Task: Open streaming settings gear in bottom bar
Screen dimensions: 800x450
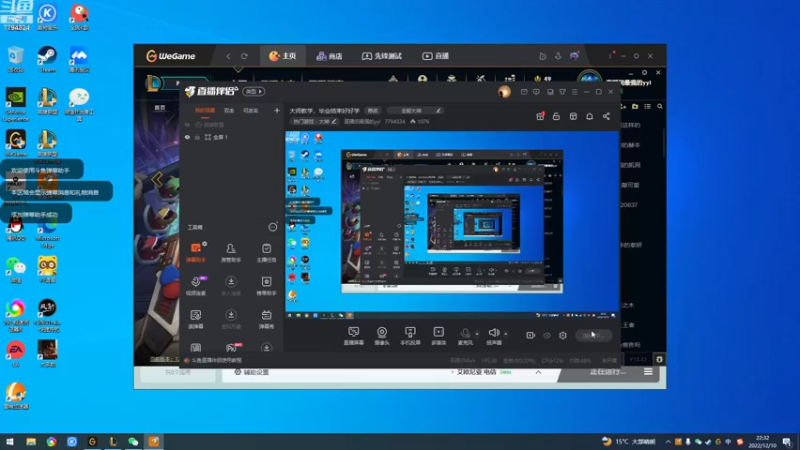Action: coord(563,335)
